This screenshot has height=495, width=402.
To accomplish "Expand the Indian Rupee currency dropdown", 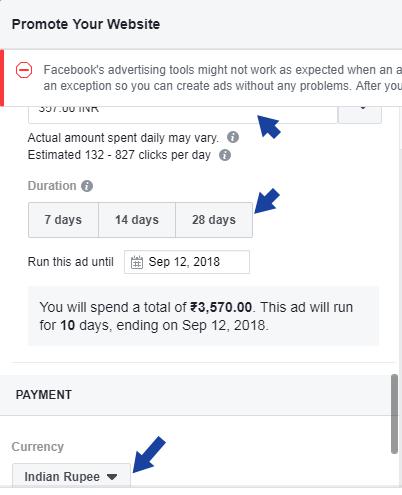I will point(71,476).
